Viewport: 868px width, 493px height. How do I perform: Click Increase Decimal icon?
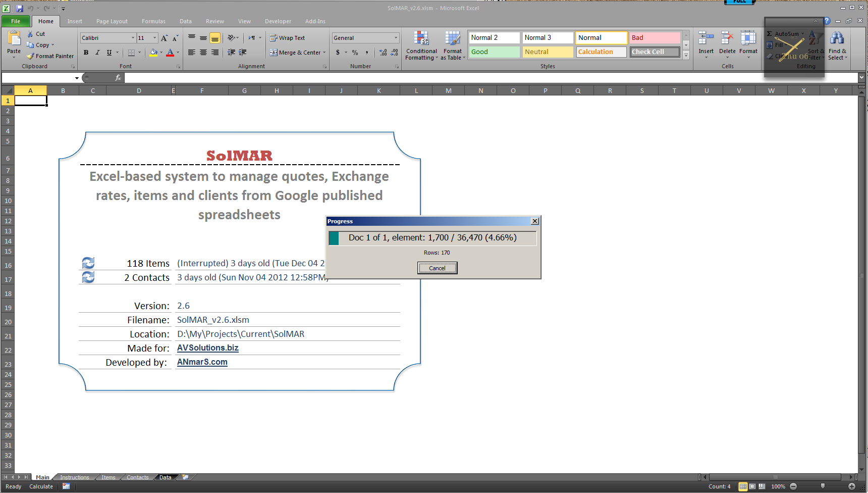pyautogui.click(x=383, y=53)
